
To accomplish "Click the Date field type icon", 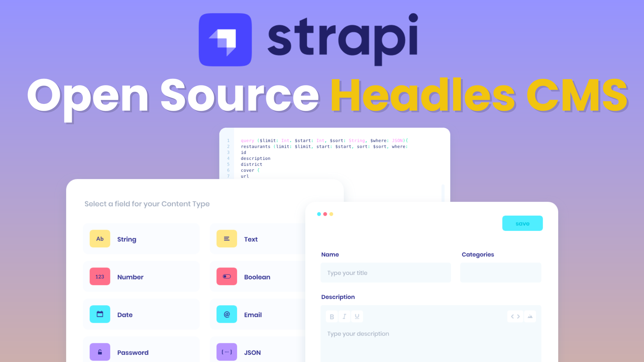I will tap(100, 314).
